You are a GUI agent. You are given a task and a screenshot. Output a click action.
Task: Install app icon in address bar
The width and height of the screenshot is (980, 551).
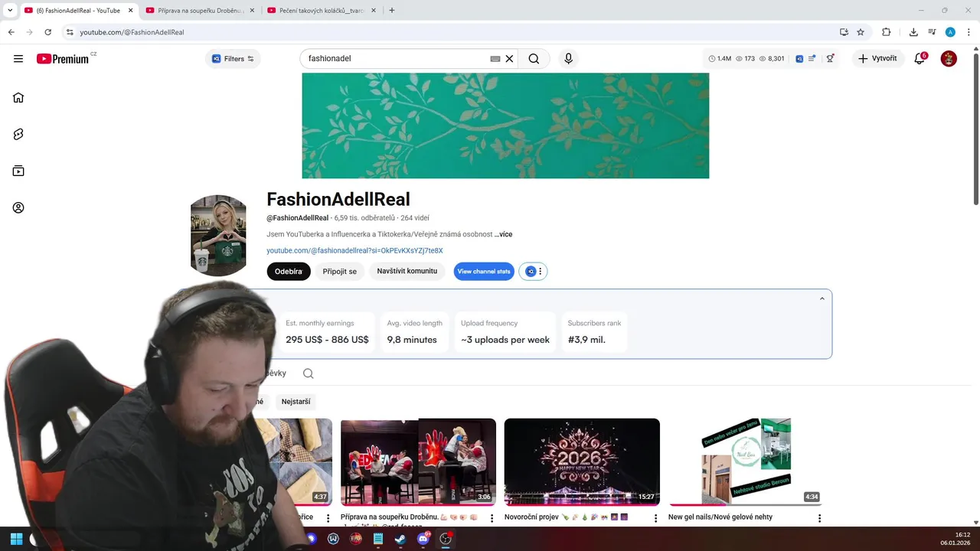pyautogui.click(x=844, y=32)
